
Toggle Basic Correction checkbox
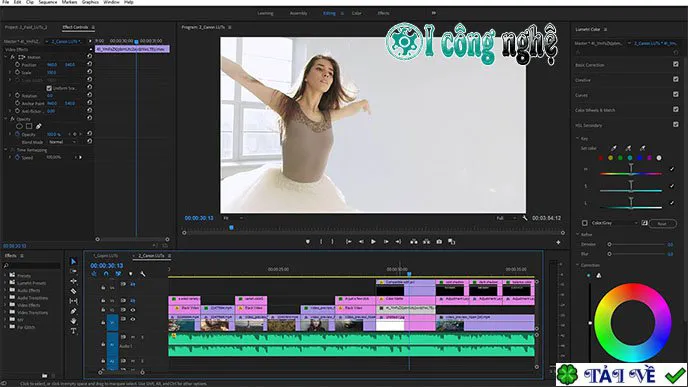(676, 64)
